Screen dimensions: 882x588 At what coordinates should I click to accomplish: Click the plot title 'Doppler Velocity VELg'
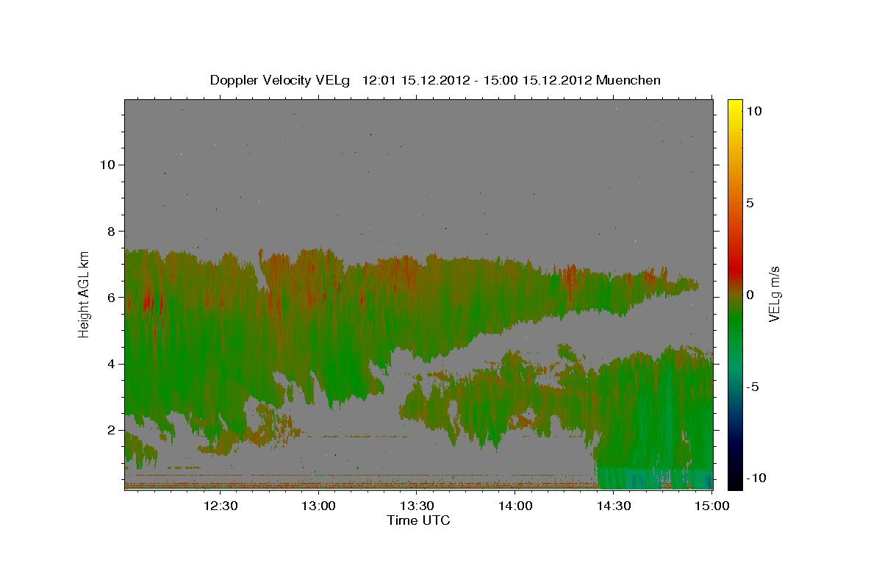point(282,80)
